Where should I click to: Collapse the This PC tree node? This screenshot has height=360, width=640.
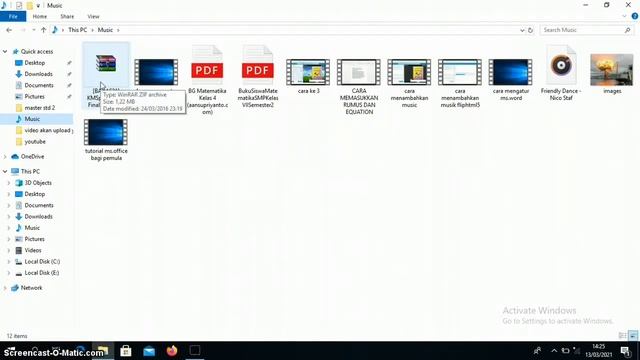(5, 171)
